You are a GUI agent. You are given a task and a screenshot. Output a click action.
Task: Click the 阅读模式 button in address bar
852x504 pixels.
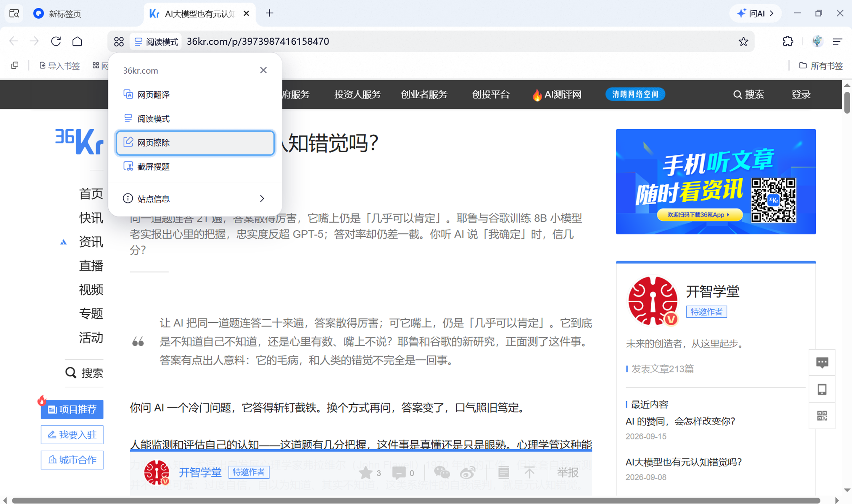[156, 42]
